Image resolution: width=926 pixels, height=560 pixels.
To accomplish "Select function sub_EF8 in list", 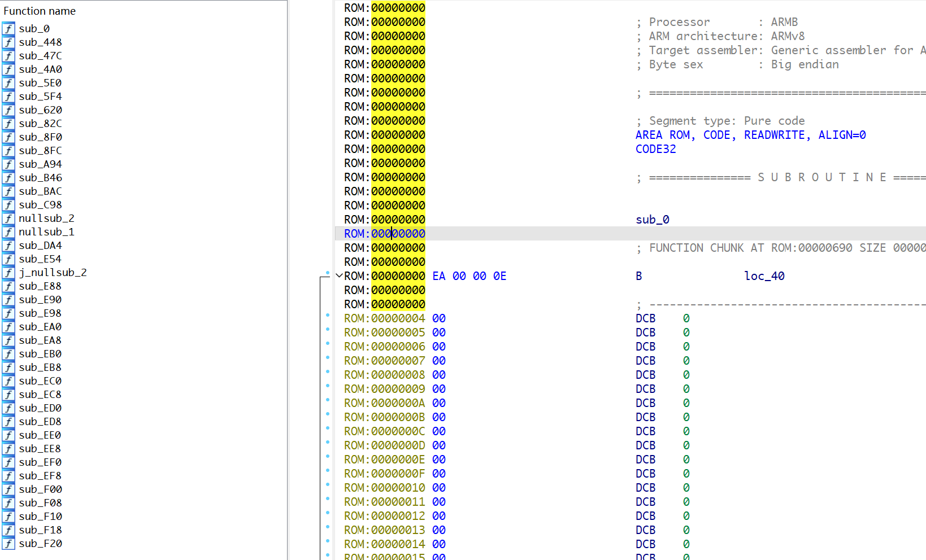I will coord(40,476).
